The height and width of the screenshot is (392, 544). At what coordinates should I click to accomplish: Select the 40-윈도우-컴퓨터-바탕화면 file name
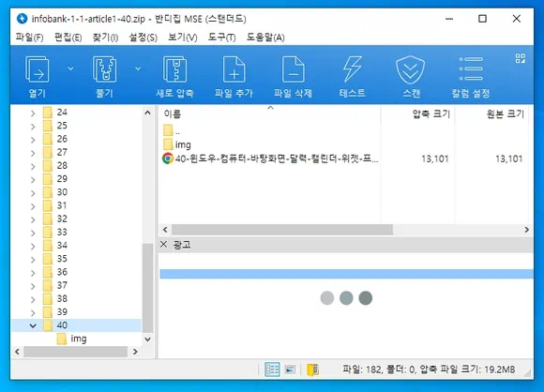coord(277,158)
